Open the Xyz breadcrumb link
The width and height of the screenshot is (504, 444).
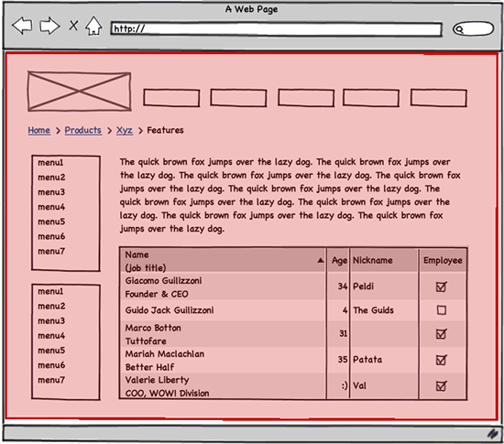coord(125,130)
